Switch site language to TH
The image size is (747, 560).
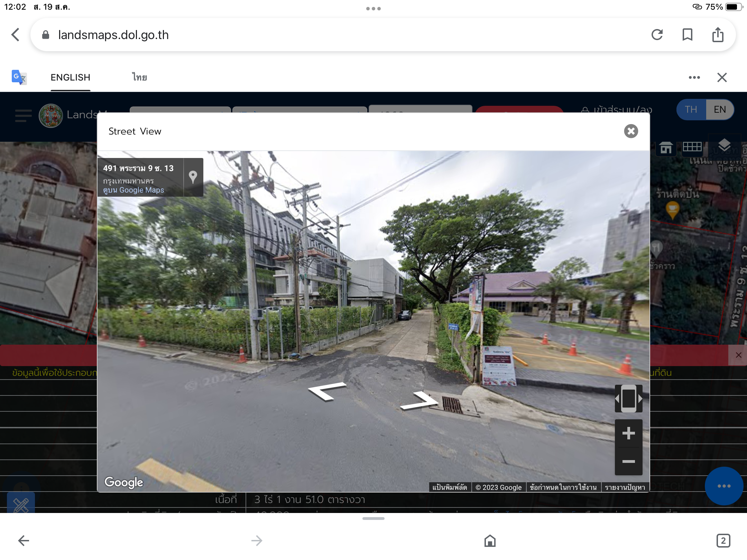point(691,110)
